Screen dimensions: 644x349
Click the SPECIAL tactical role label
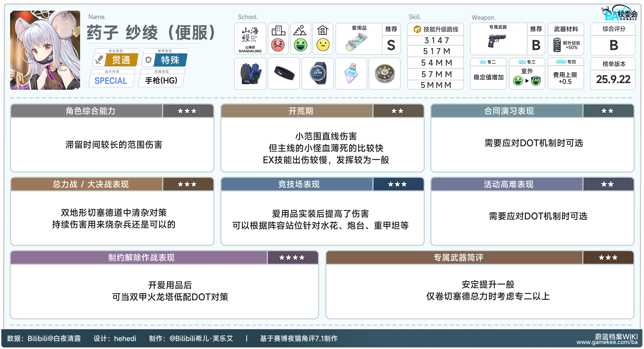[111, 81]
